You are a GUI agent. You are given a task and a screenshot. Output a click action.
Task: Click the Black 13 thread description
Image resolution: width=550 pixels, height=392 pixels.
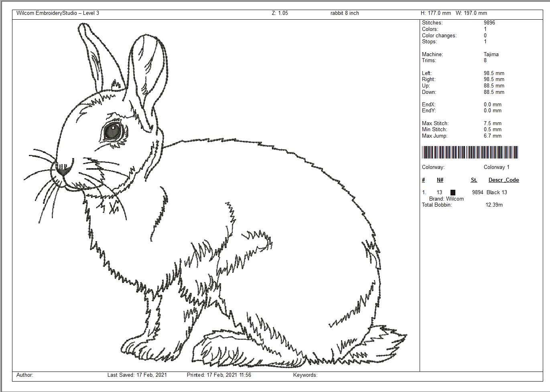point(497,193)
